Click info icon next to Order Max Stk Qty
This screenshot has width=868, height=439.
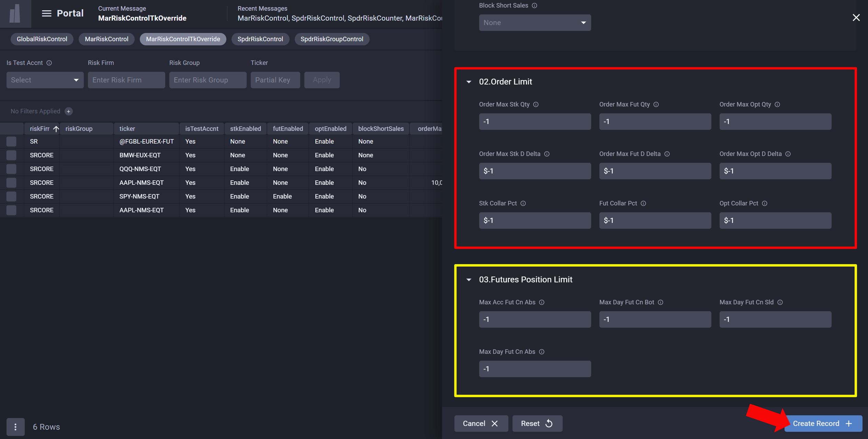(x=536, y=104)
